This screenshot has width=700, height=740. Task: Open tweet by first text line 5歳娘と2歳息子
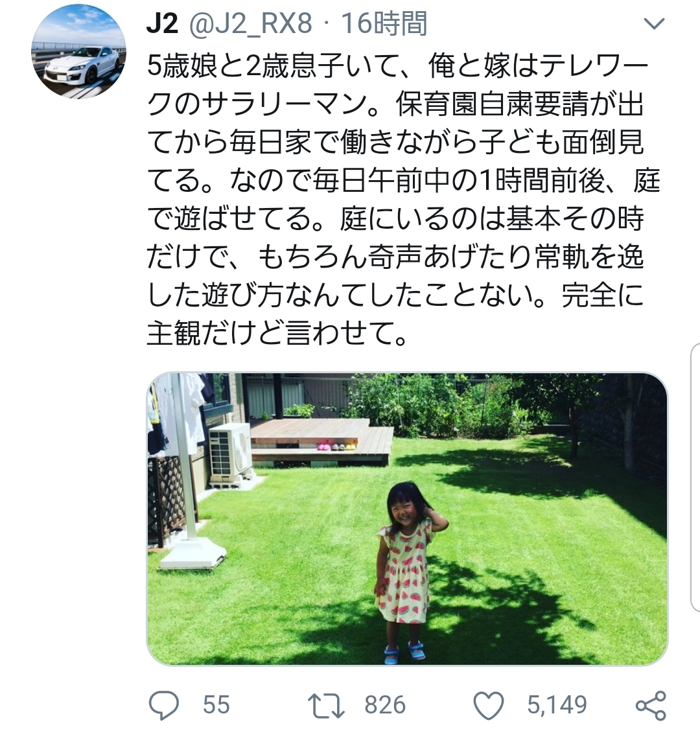[x=398, y=65]
